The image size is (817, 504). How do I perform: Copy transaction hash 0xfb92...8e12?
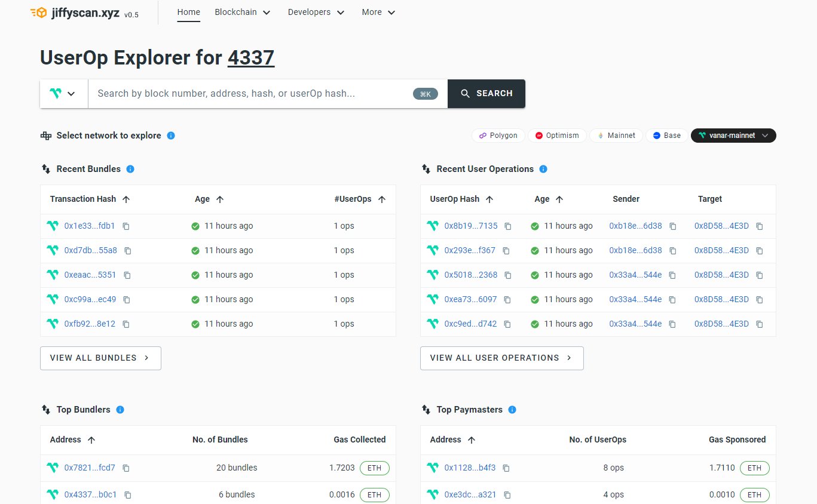(126, 324)
